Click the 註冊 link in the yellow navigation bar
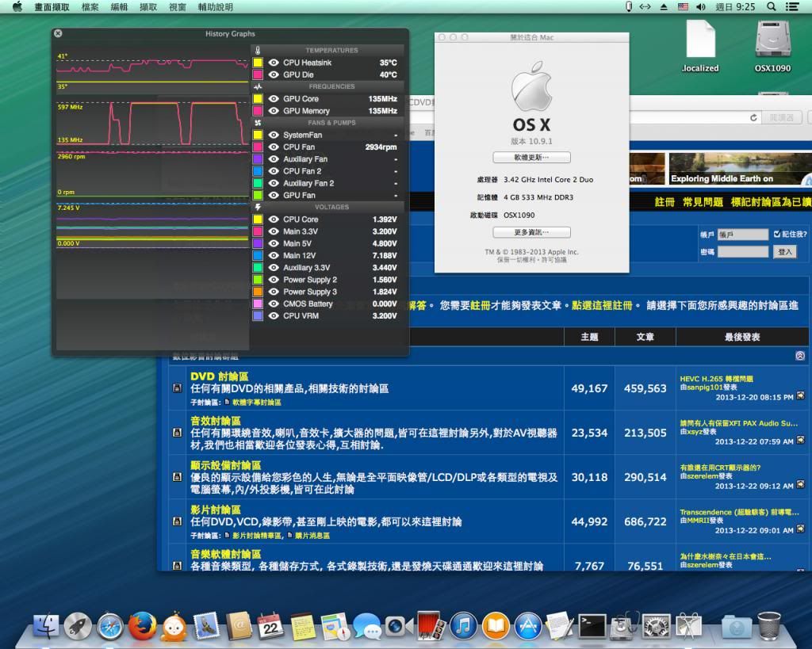This screenshot has width=812, height=649. point(665,202)
